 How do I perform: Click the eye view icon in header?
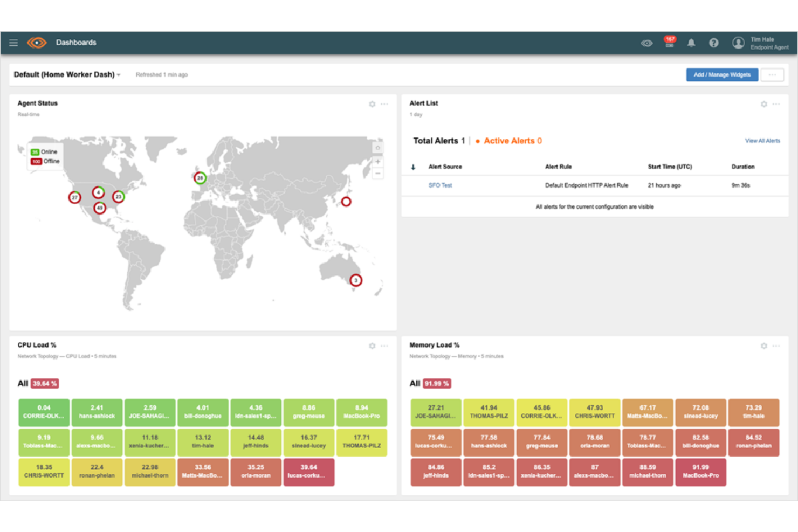(x=646, y=43)
